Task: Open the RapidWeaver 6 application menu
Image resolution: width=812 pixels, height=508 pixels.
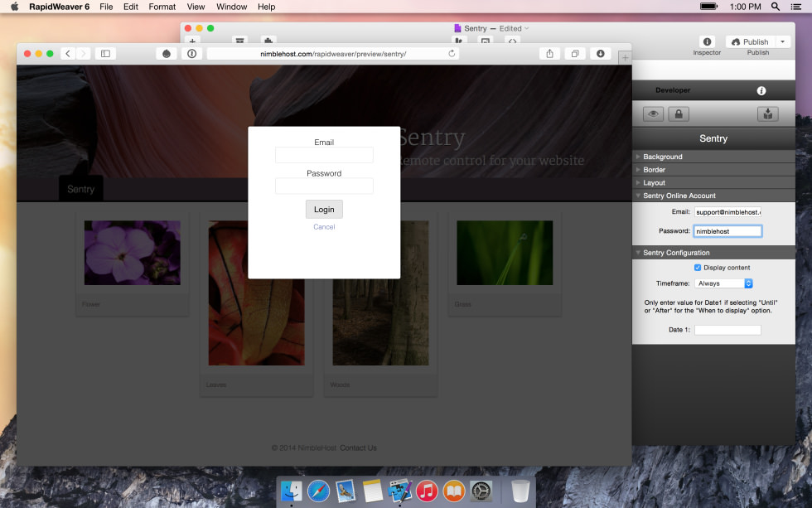Action: [x=59, y=7]
